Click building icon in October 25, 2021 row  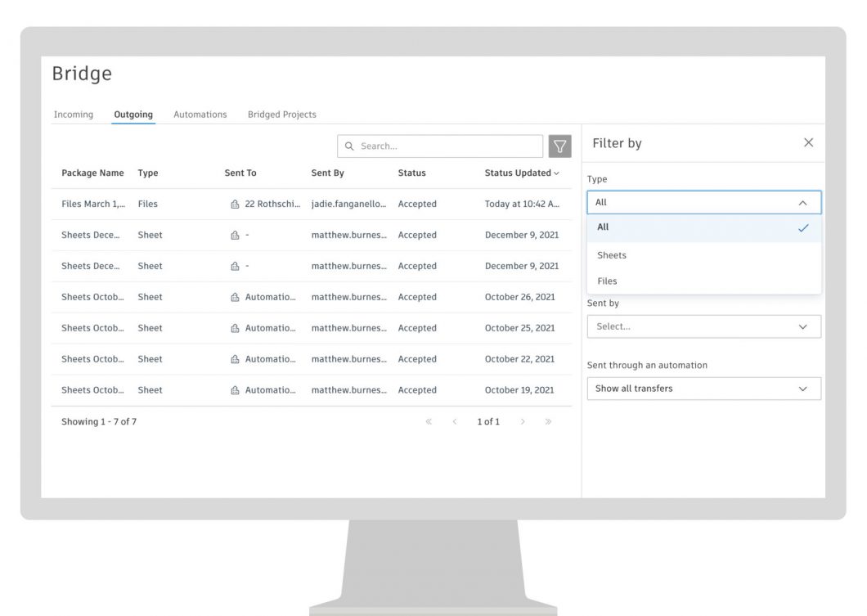[x=235, y=328]
